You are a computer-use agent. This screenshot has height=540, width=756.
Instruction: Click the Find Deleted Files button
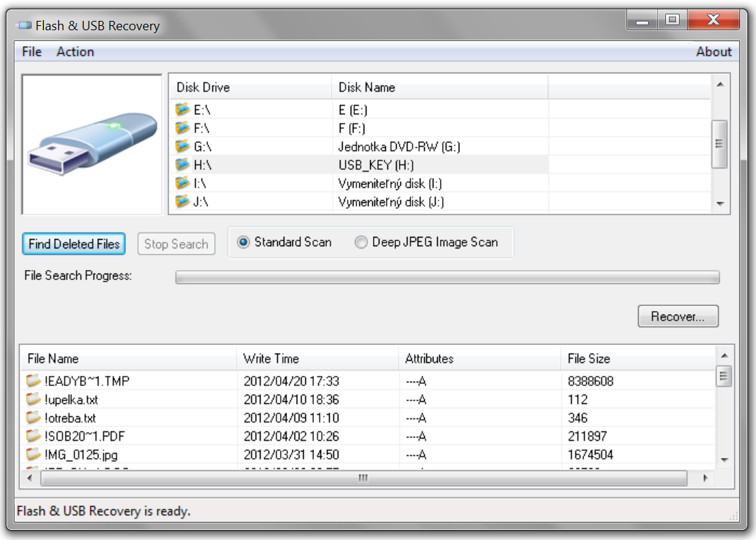pyautogui.click(x=73, y=243)
